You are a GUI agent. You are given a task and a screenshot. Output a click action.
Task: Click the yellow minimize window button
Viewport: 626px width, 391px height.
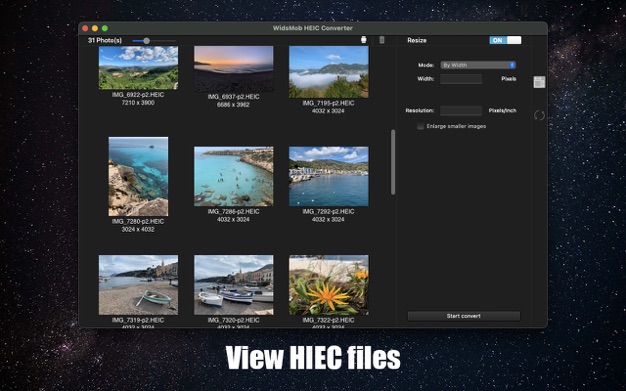pos(95,28)
